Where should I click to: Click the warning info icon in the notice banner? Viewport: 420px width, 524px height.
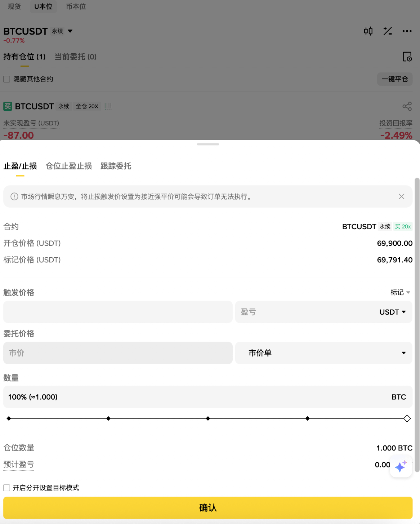14,196
